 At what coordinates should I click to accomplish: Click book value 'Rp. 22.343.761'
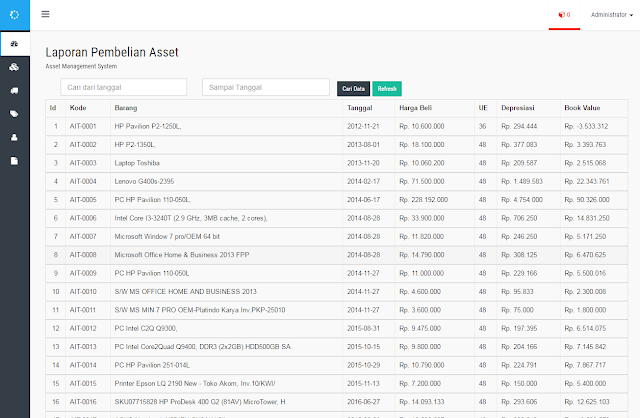point(587,182)
